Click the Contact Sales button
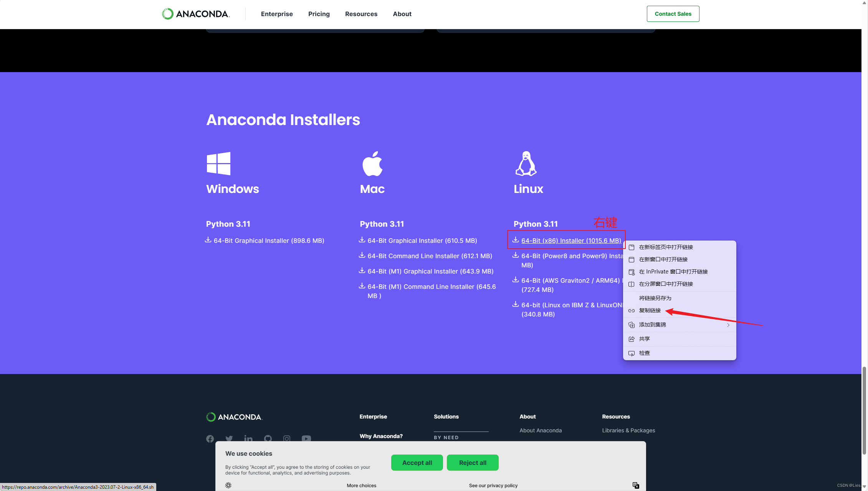868x491 pixels. [x=673, y=14]
